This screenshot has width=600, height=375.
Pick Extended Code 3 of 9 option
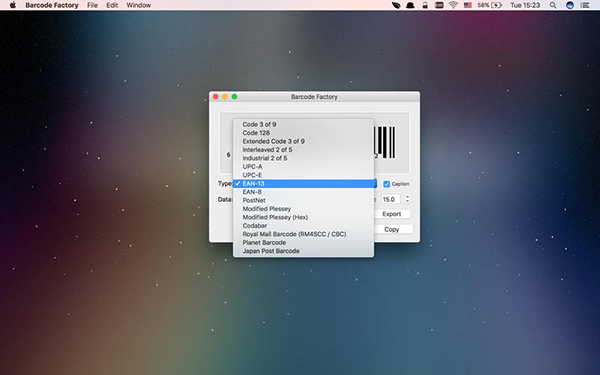(303, 141)
